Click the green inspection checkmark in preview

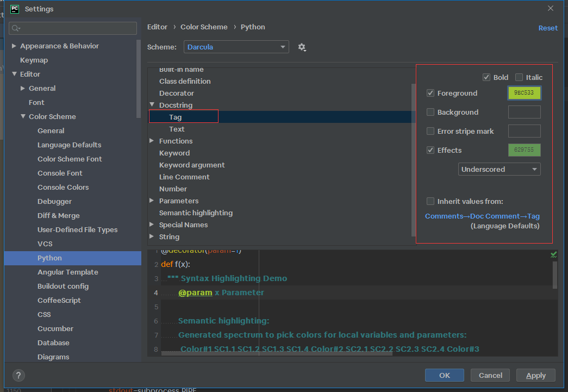tap(553, 254)
